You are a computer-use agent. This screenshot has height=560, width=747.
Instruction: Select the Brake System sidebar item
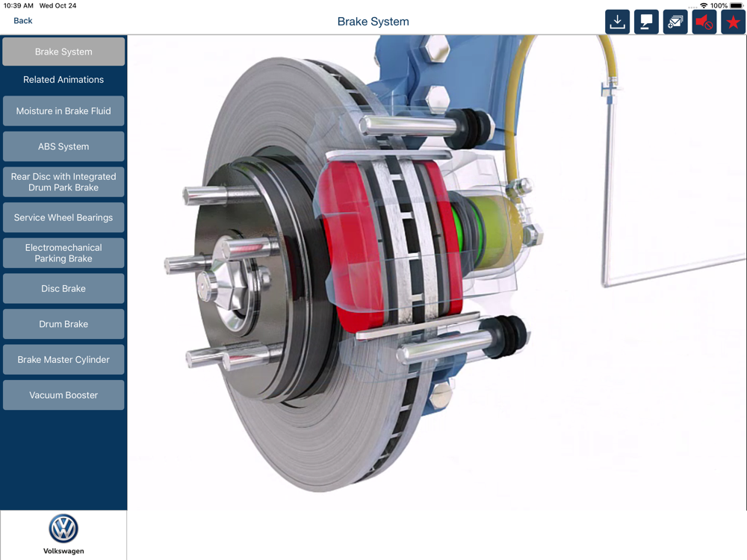pos(63,52)
